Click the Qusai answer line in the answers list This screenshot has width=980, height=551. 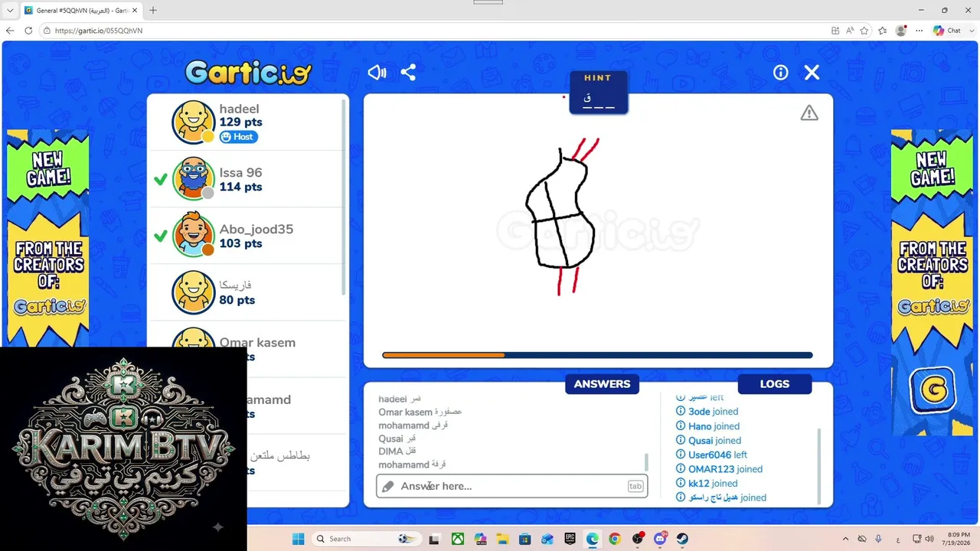(x=397, y=439)
